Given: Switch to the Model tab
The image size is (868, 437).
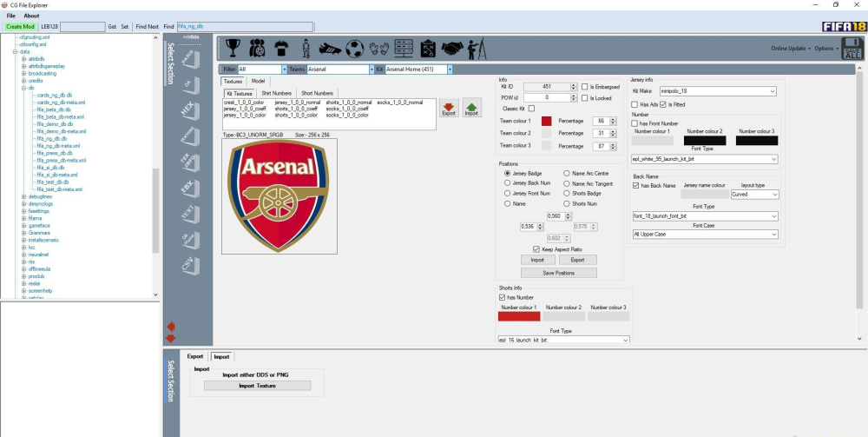Looking at the screenshot, I should 258,82.
